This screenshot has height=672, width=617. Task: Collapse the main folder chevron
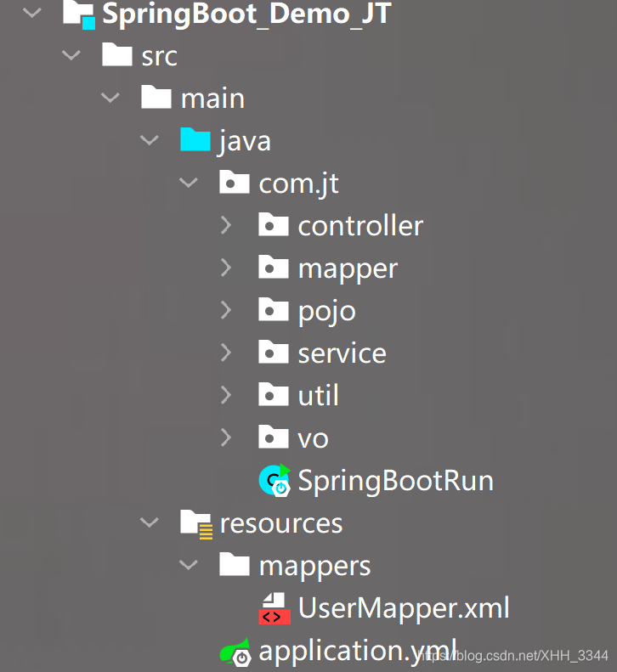pos(110,98)
